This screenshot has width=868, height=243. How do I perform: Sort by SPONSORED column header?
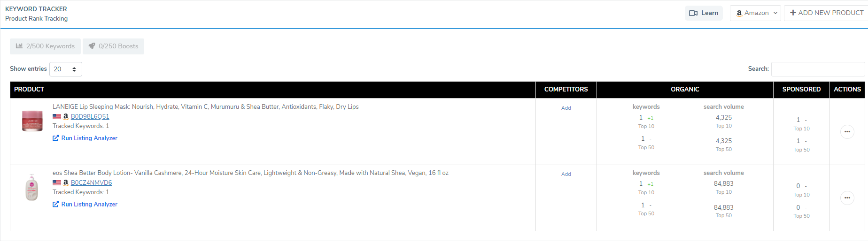click(x=801, y=90)
